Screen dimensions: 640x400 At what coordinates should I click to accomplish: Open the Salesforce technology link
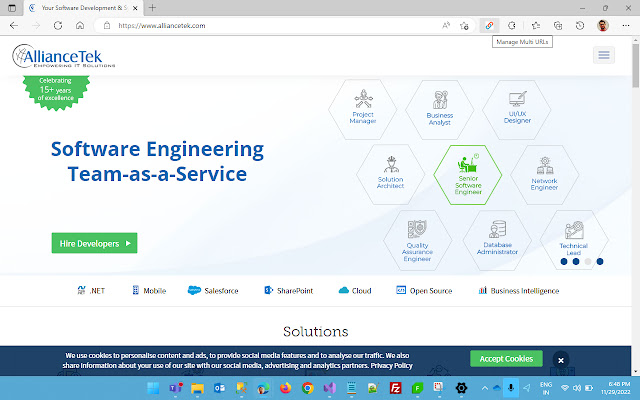(213, 291)
